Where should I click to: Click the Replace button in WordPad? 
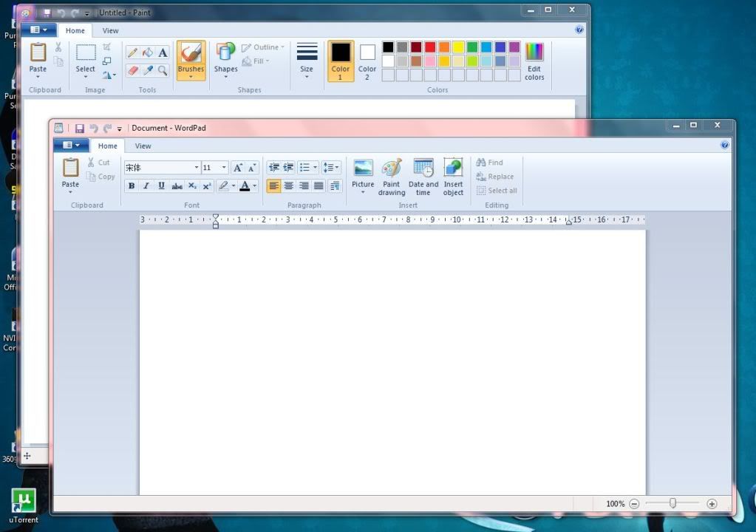click(495, 177)
